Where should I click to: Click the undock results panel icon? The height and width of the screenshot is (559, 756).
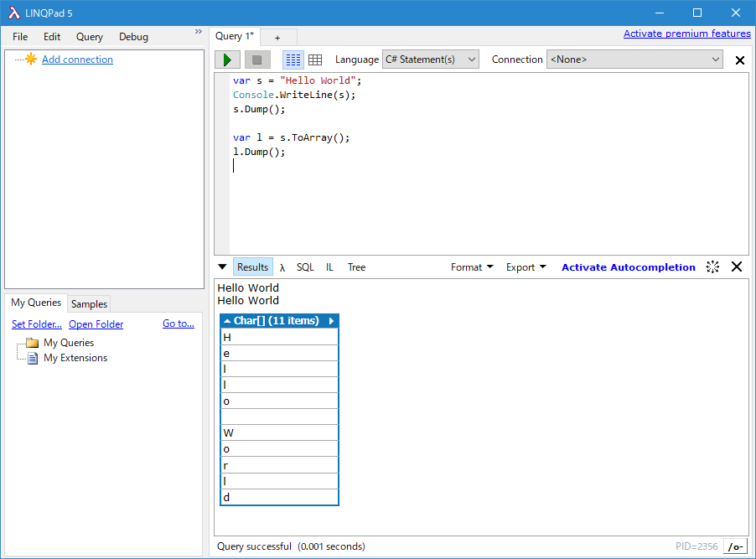coord(713,267)
